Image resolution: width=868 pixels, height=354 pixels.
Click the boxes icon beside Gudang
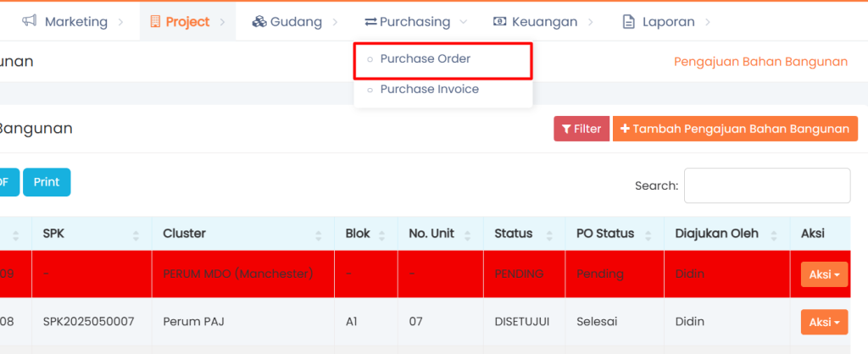pyautogui.click(x=259, y=21)
